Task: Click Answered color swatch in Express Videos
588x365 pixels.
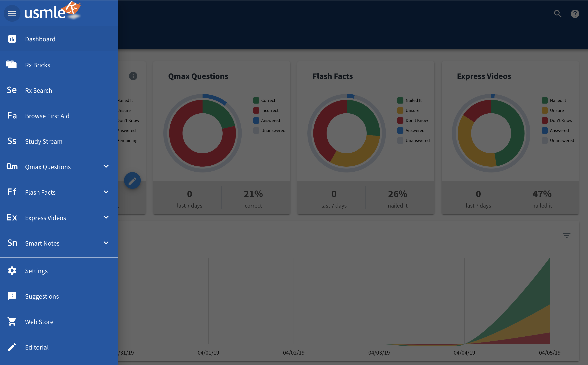Action: pos(545,130)
